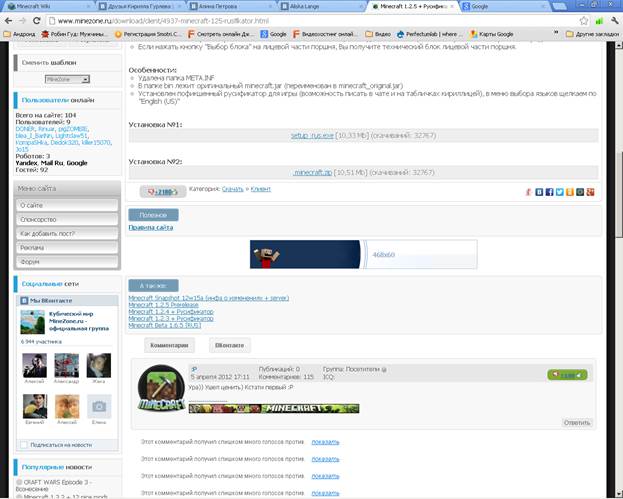Open the Скачать category link
This screenshot has height=499, width=623.
click(x=232, y=189)
